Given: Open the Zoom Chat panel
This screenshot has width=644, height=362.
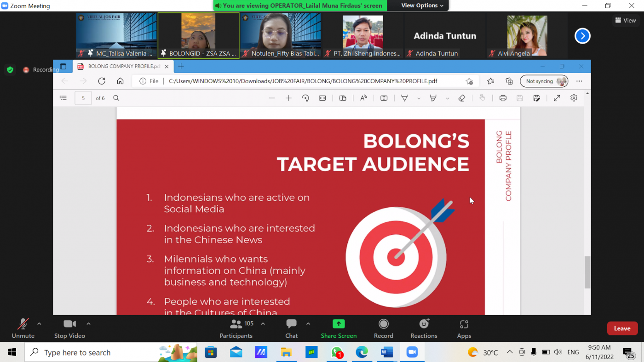Looking at the screenshot, I should click(x=291, y=328).
